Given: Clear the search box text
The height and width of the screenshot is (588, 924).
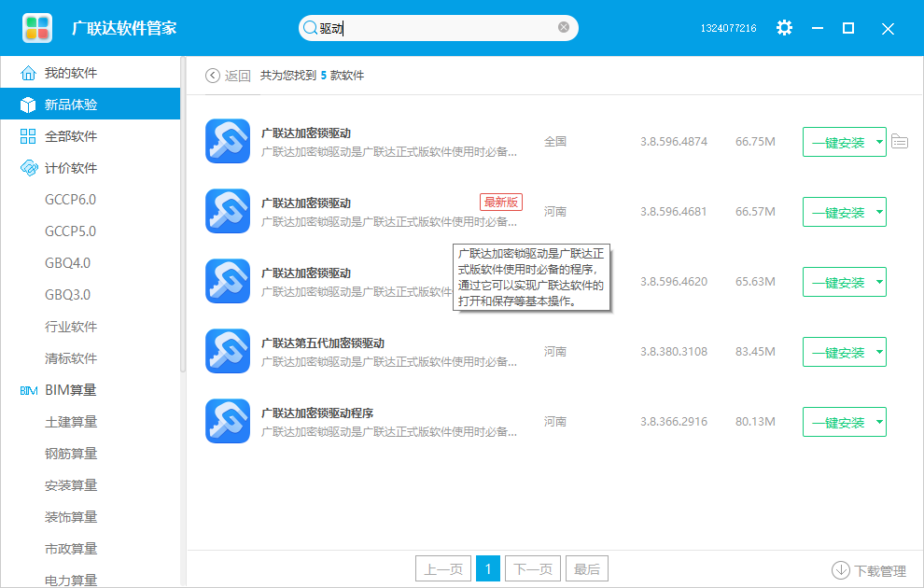Looking at the screenshot, I should click(x=564, y=27).
